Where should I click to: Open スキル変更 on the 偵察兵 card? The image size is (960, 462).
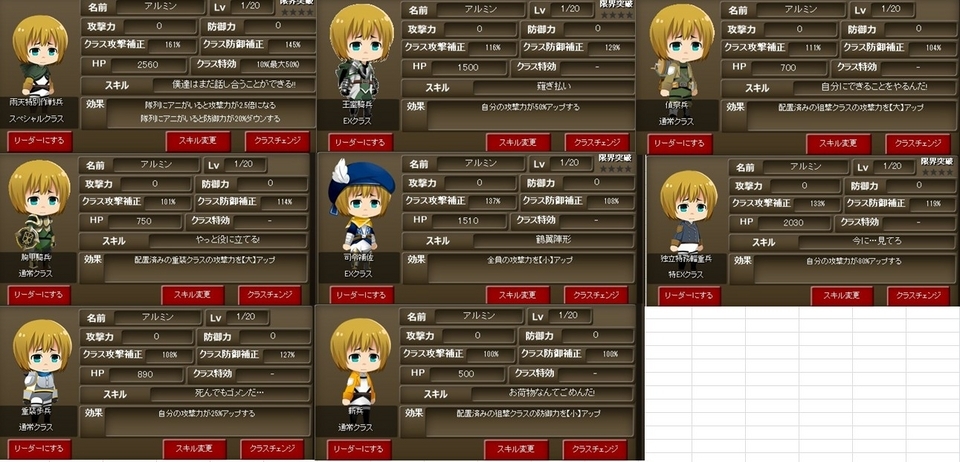pyautogui.click(x=838, y=144)
